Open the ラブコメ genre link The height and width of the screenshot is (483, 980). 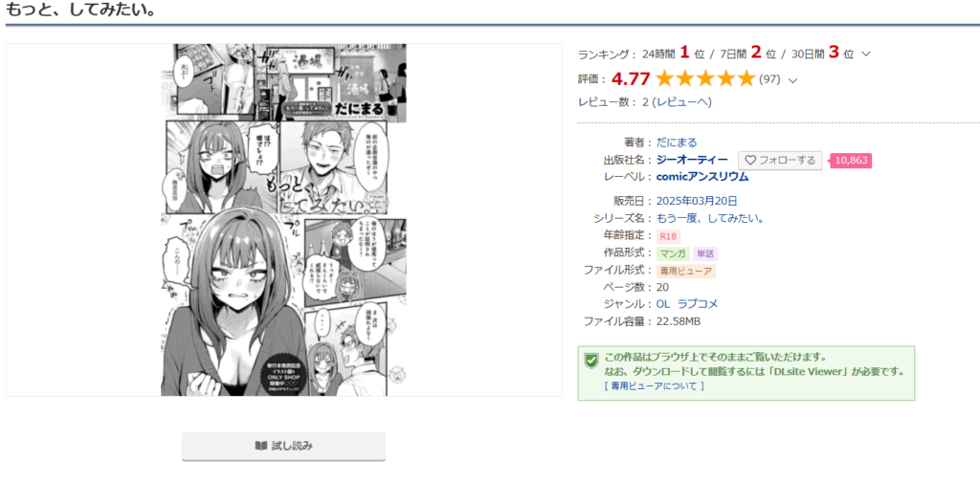[698, 304]
